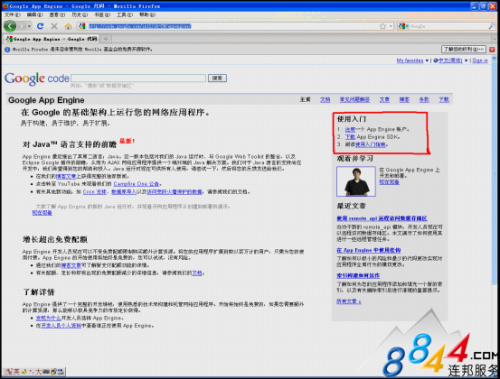Reload the page with the blue refresh icon
Image resolution: width=500 pixels, height=379 pixels.
40,26
